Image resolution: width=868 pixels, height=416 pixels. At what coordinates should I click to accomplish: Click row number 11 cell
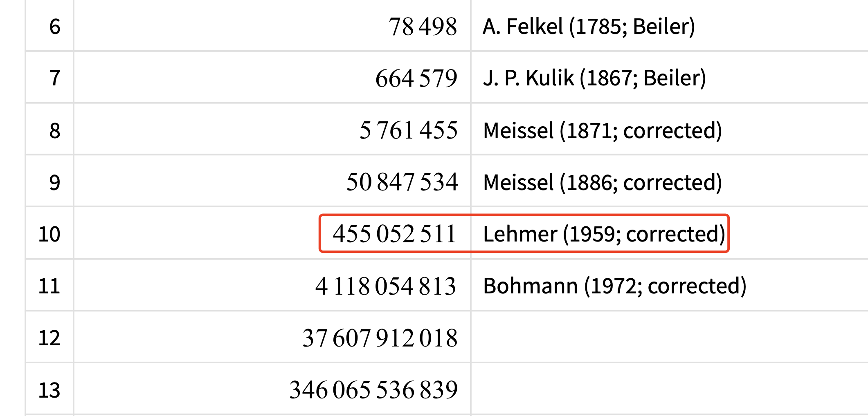[49, 286]
